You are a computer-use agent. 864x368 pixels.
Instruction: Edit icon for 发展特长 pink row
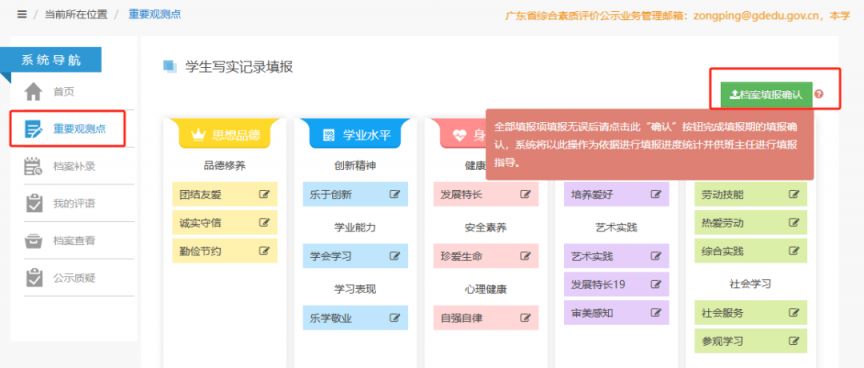coord(526,194)
